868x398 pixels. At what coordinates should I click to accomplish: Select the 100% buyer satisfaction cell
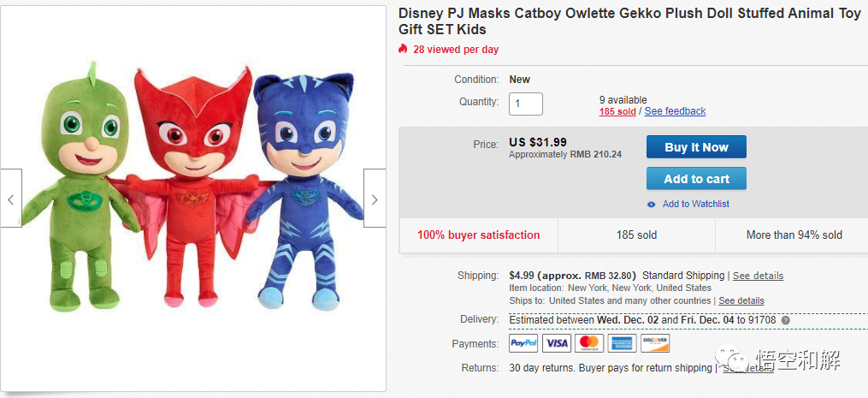coord(478,235)
